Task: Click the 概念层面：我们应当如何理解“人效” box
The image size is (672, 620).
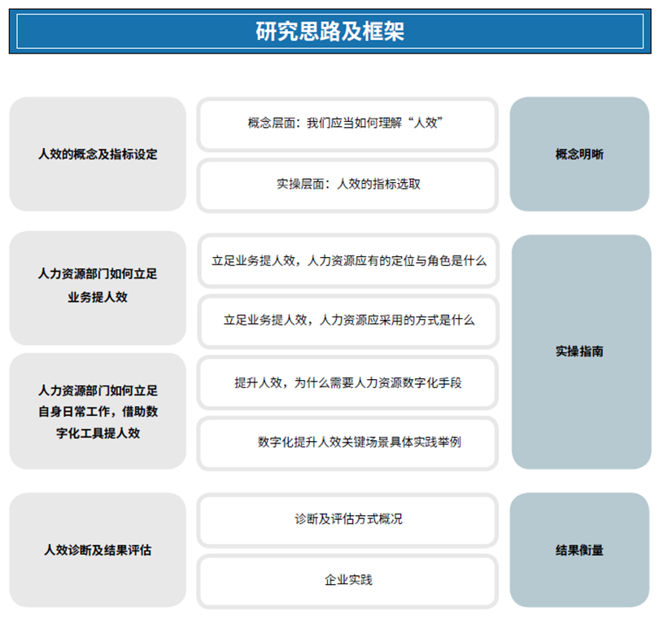Action: click(x=347, y=124)
